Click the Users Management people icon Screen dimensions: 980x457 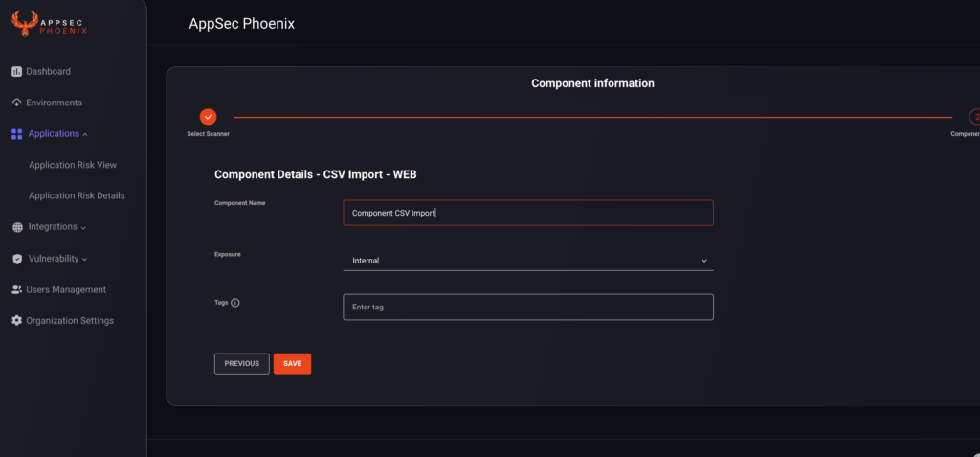click(x=17, y=290)
